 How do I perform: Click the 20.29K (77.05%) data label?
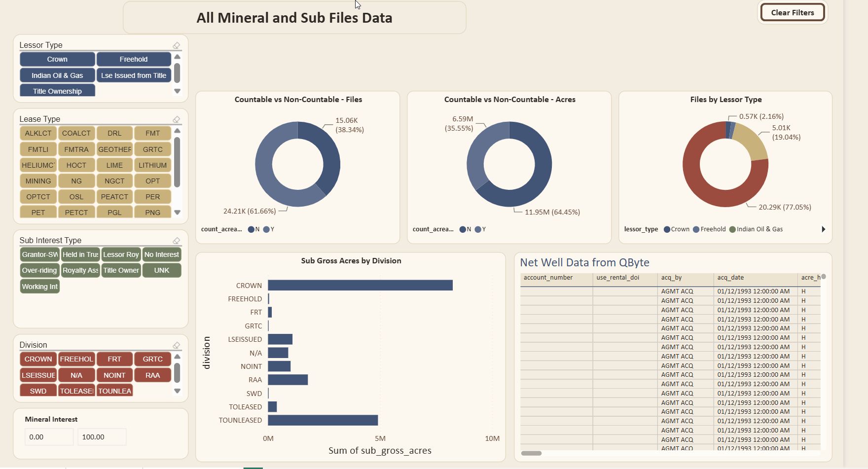(x=785, y=207)
